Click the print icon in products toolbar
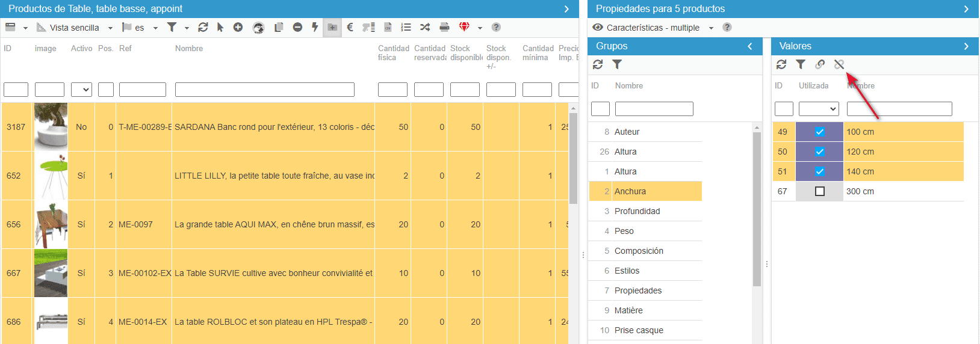 [444, 27]
